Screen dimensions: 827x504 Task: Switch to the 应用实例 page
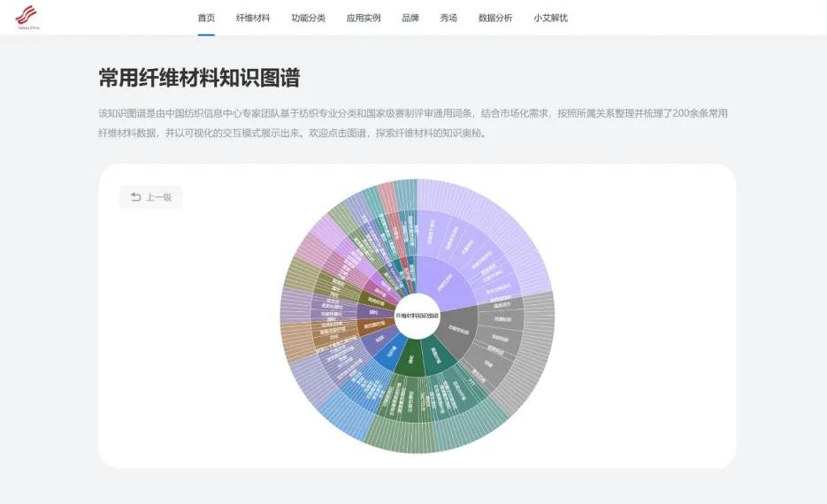[364, 18]
